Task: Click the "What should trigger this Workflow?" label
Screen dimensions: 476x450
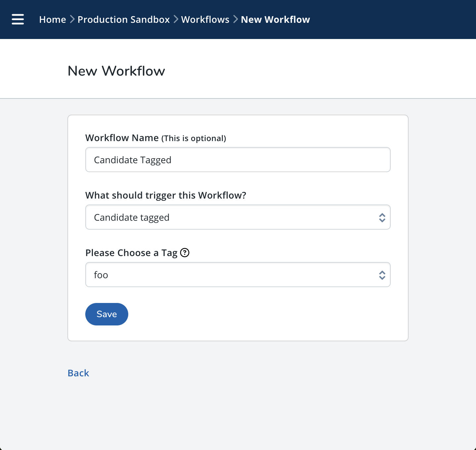Action: coord(166,195)
